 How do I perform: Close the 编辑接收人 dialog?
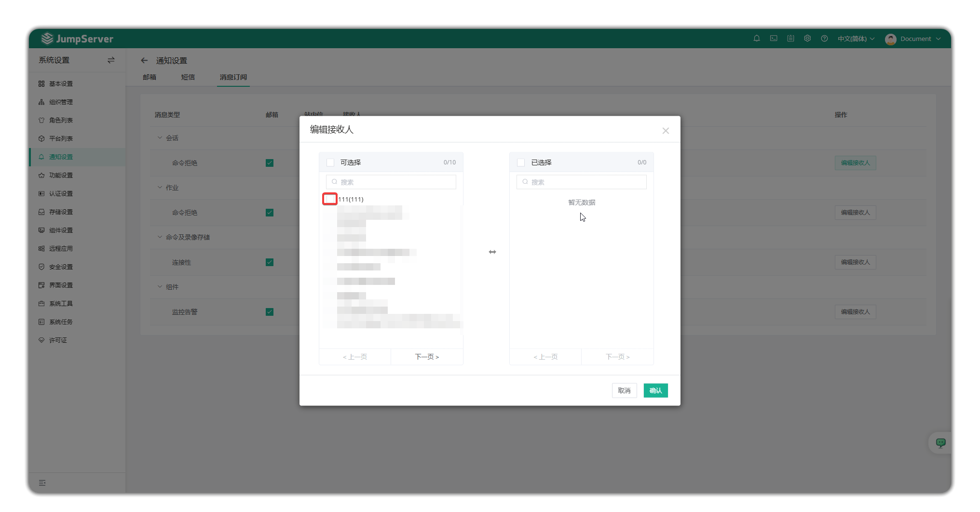666,131
